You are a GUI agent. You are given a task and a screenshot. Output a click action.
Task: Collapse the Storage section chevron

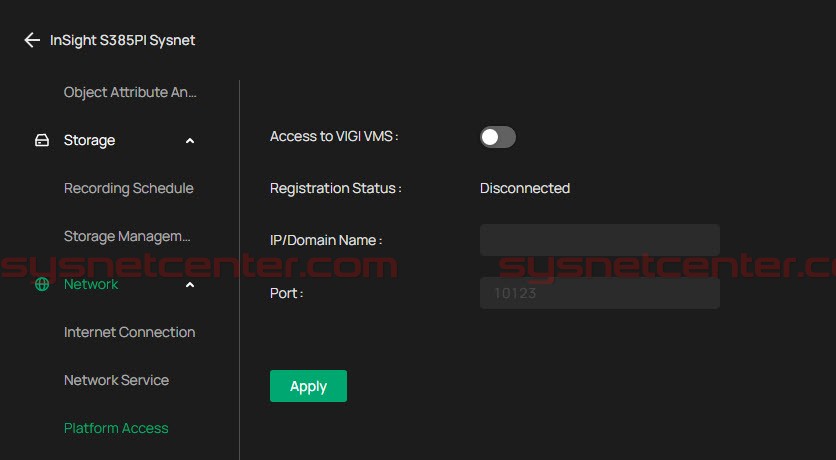coord(190,141)
